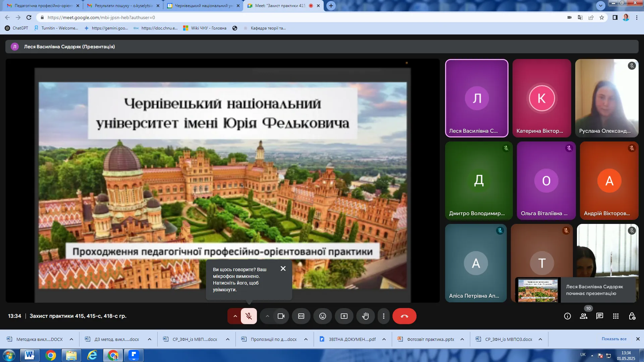Screen dimensions: 644x362
Task: Open video settings chevron next to camera
Action: coord(267,316)
